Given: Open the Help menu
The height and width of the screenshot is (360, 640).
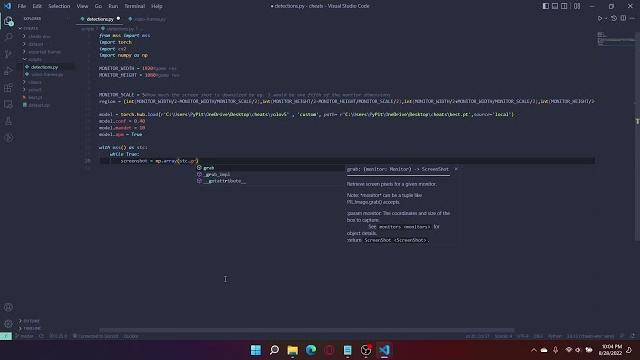Looking at the screenshot, I should click(157, 6).
